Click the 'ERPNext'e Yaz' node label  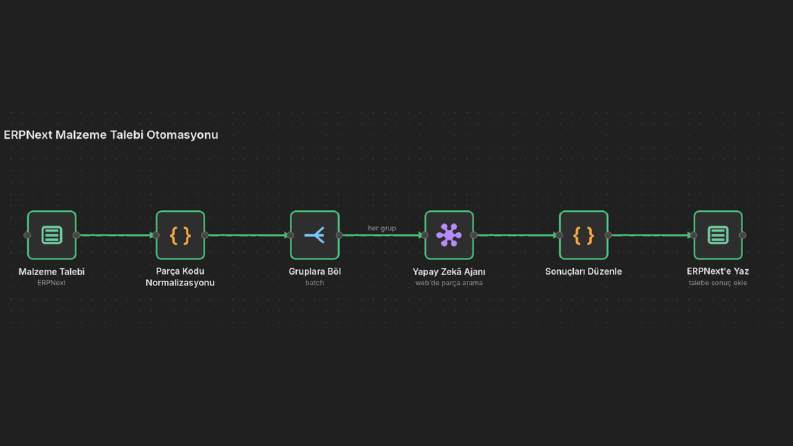(x=718, y=271)
